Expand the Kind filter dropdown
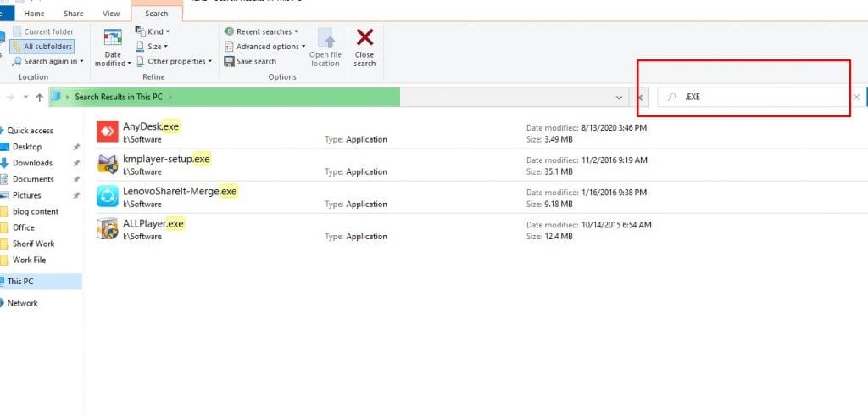 (153, 32)
